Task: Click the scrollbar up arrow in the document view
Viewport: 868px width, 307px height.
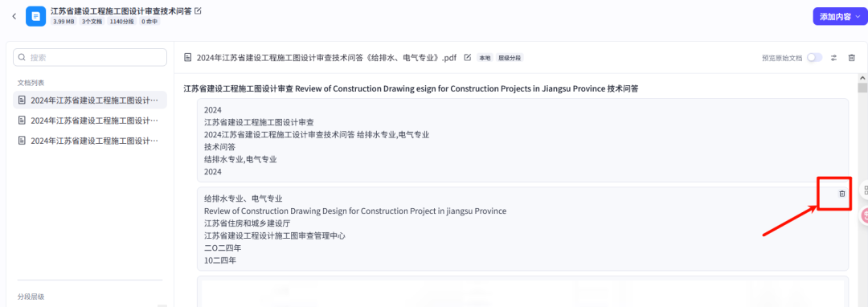Action: tap(862, 79)
